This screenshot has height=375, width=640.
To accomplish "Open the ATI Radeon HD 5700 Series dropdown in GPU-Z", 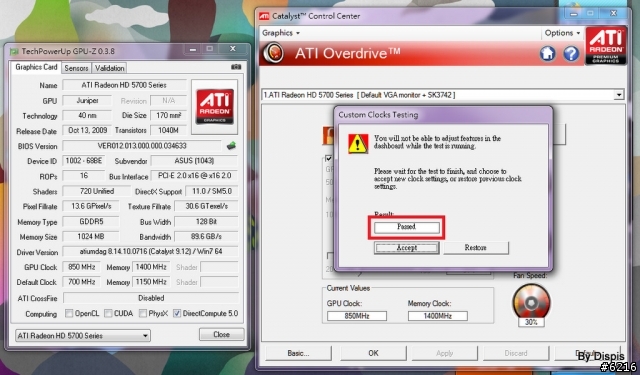I will tap(83, 336).
